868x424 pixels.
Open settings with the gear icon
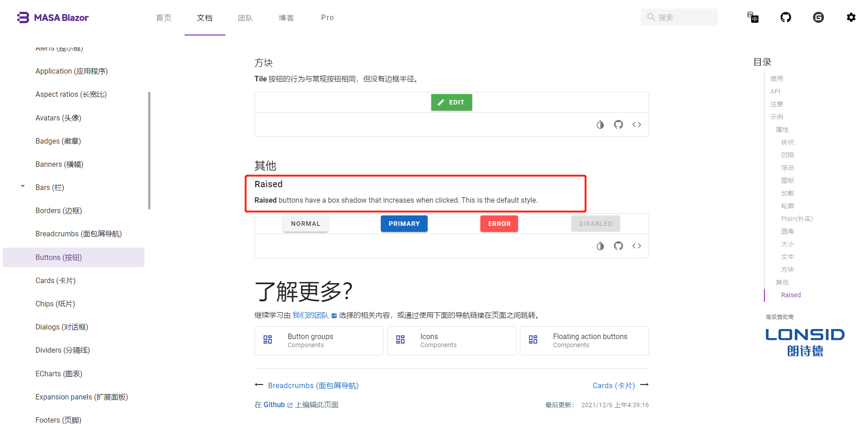click(851, 17)
